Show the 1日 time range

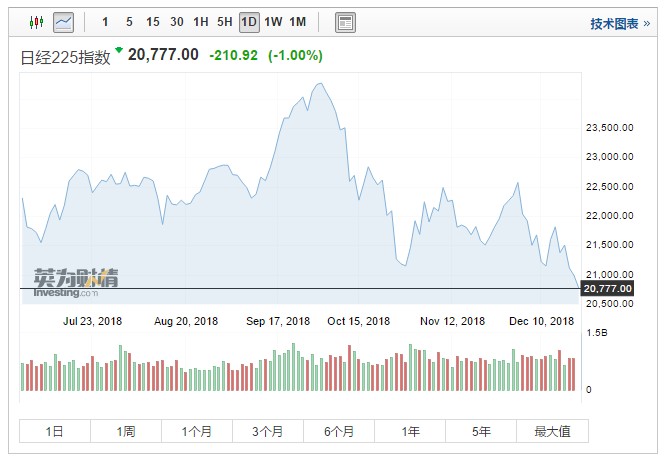[x=55, y=431]
